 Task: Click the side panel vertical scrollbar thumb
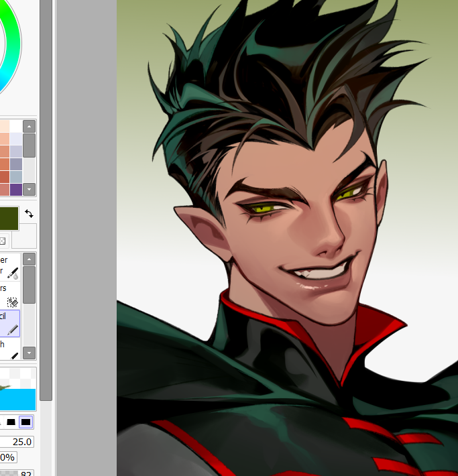(46, 200)
